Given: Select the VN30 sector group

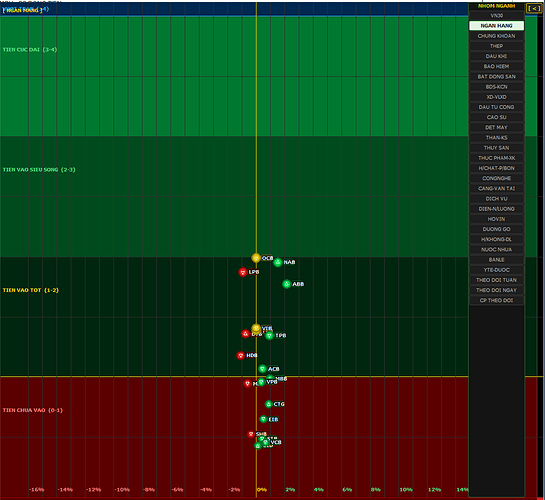Looking at the screenshot, I should tap(496, 16).
